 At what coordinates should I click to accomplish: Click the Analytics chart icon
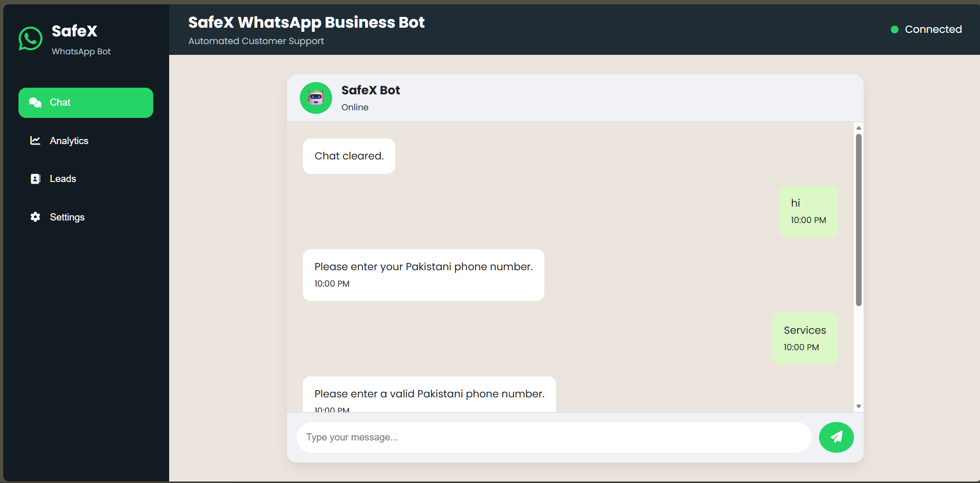pos(35,140)
